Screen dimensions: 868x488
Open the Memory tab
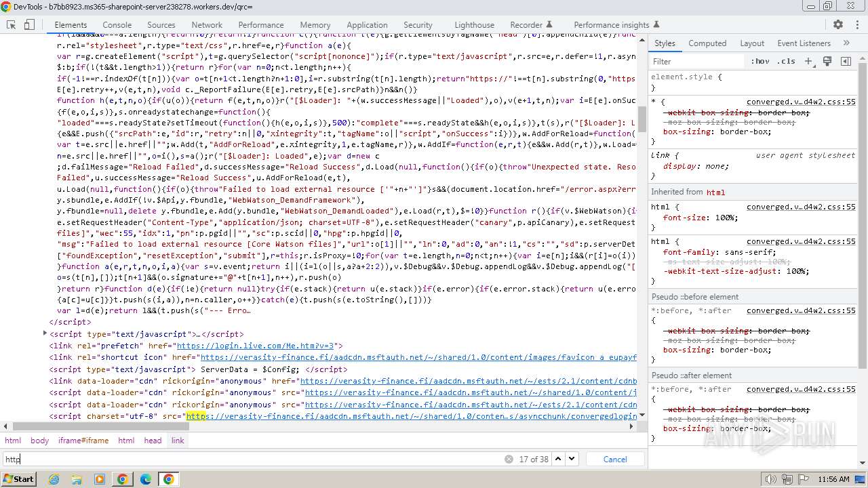tap(315, 24)
